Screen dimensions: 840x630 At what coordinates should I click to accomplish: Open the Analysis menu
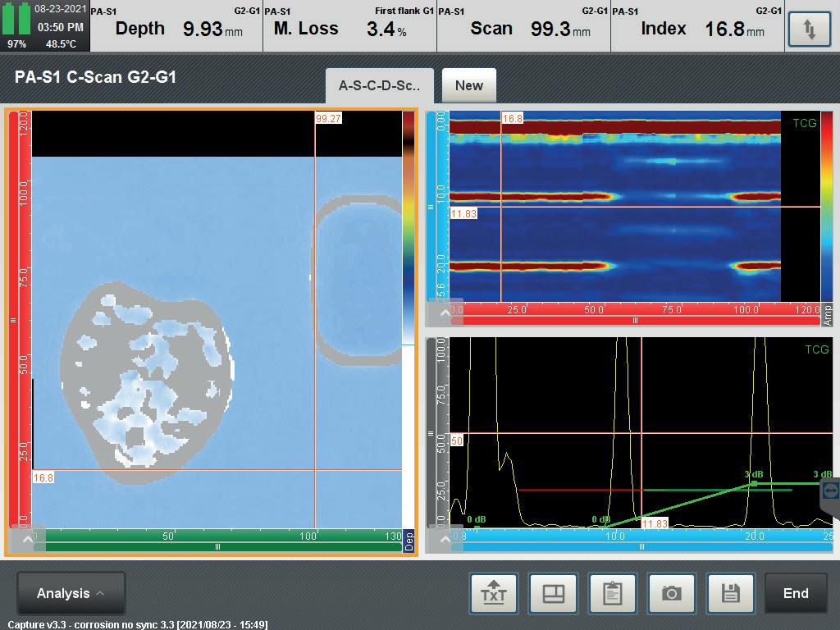[x=71, y=593]
